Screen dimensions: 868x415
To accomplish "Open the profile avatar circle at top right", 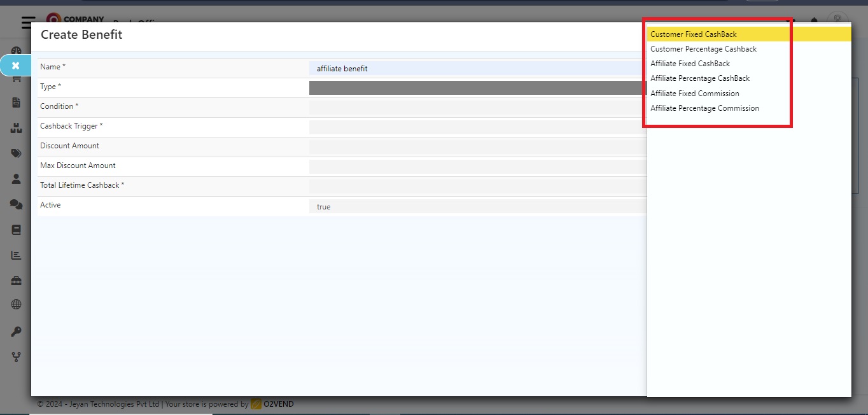I will point(837,19).
